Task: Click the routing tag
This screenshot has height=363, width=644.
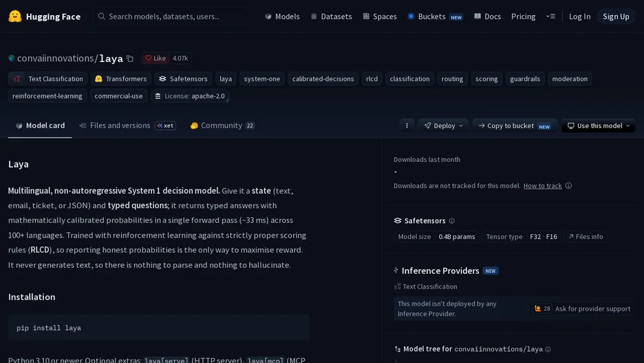Action: click(452, 79)
